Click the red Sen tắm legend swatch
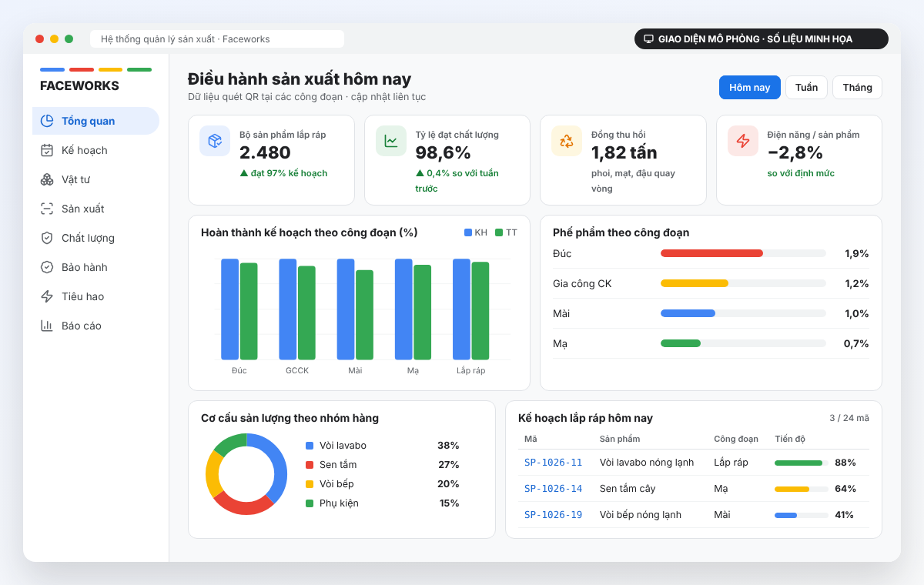 pos(310,465)
